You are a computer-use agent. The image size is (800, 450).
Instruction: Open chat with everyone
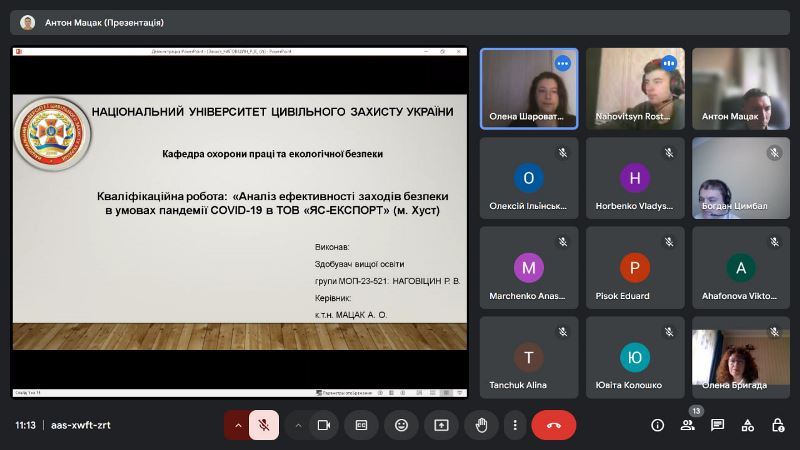pos(717,425)
